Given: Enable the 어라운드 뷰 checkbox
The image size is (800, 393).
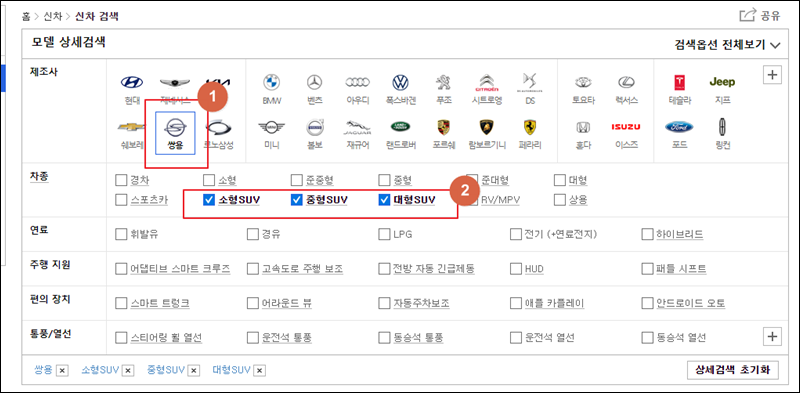Looking at the screenshot, I should (252, 303).
